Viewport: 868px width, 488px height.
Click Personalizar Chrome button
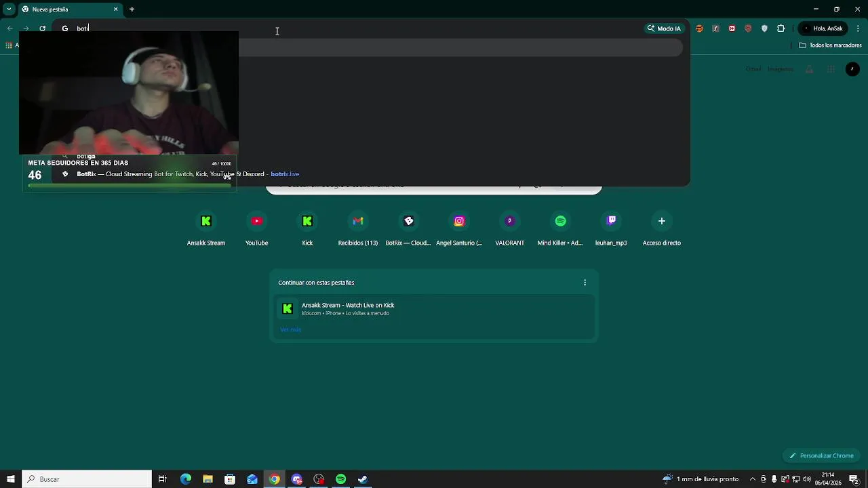pos(821,455)
